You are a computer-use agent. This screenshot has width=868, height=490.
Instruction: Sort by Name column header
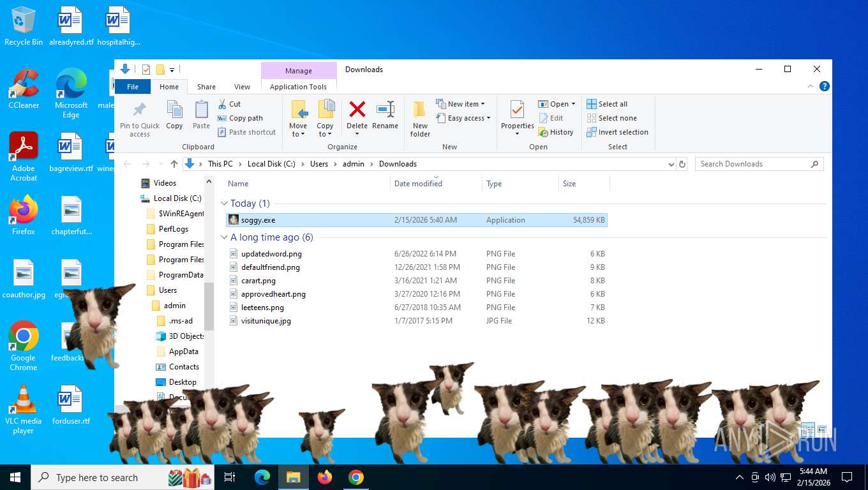[308, 184]
